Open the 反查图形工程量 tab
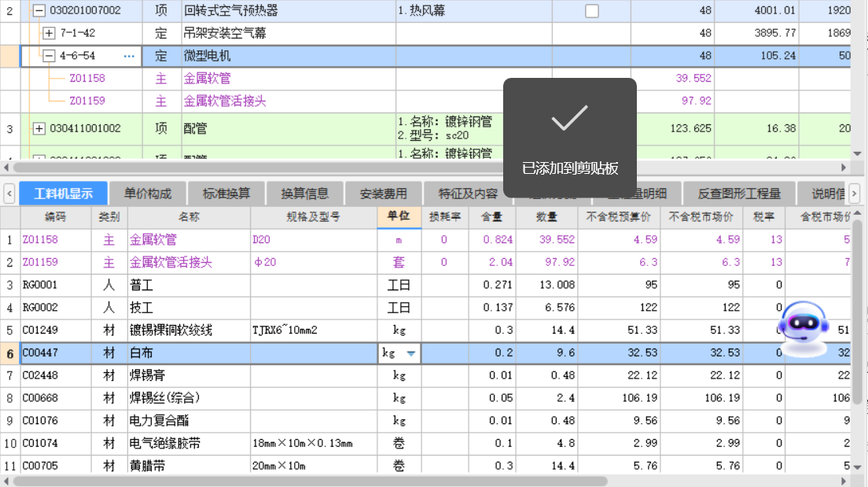This screenshot has height=487, width=868. pyautogui.click(x=739, y=194)
